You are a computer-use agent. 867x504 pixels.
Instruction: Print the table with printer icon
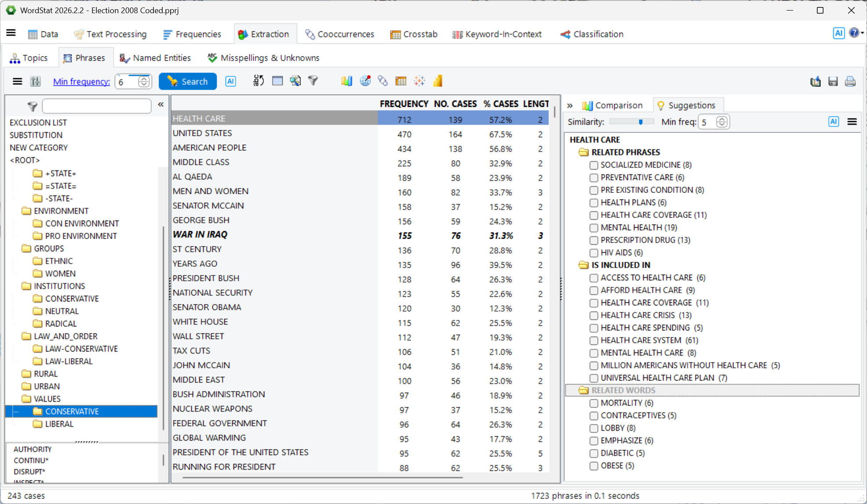(850, 81)
